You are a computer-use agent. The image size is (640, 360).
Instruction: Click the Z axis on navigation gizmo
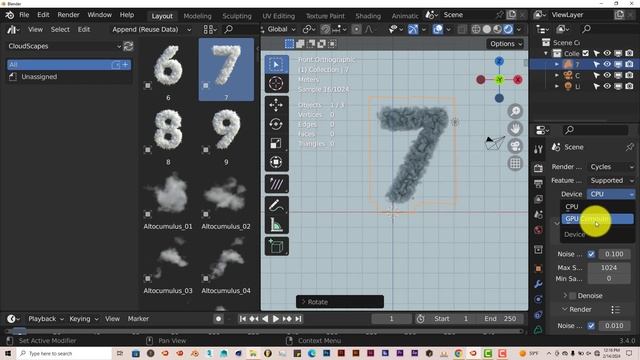499,61
